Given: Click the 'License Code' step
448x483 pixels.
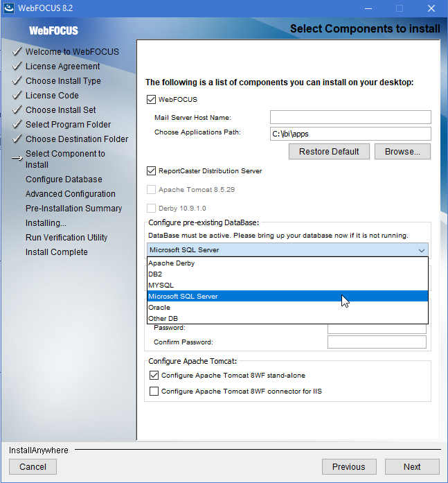Looking at the screenshot, I should pyautogui.click(x=52, y=95).
